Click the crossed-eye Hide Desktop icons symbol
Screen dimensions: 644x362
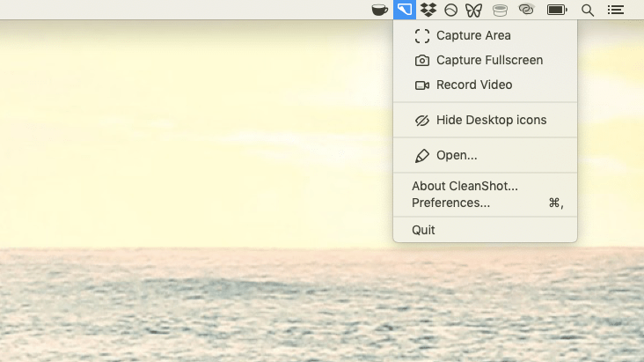421,120
